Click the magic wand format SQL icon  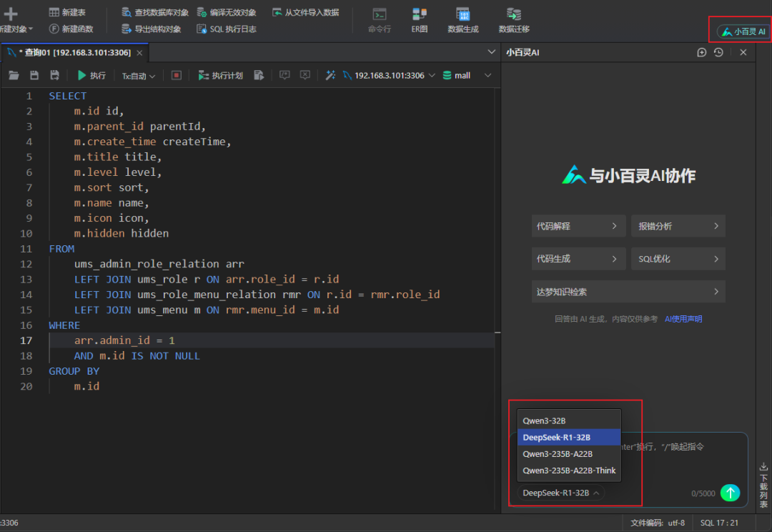click(x=330, y=75)
